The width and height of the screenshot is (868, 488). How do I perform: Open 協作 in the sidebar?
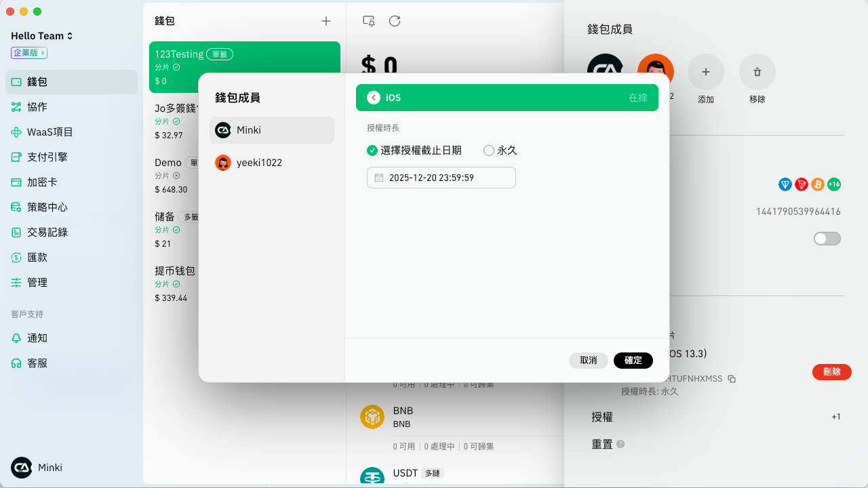[37, 107]
